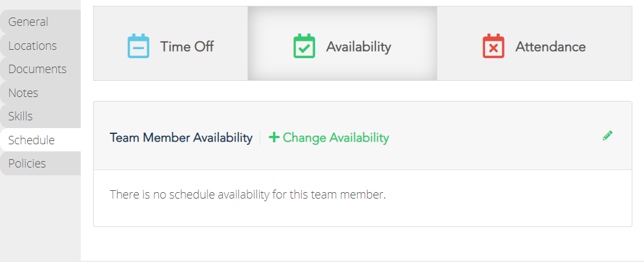Click the blue Time Off calendar icon
644x262 pixels.
tap(138, 46)
